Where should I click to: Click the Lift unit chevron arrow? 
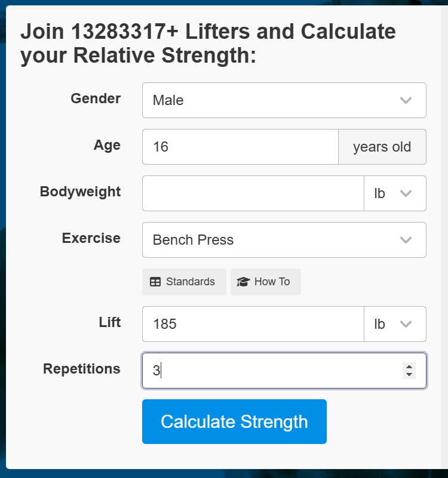click(x=406, y=324)
